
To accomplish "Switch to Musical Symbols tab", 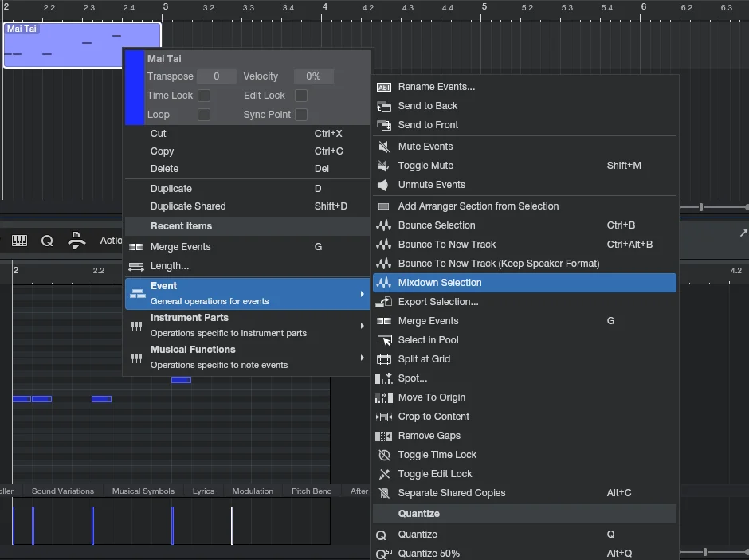I will coord(143,491).
